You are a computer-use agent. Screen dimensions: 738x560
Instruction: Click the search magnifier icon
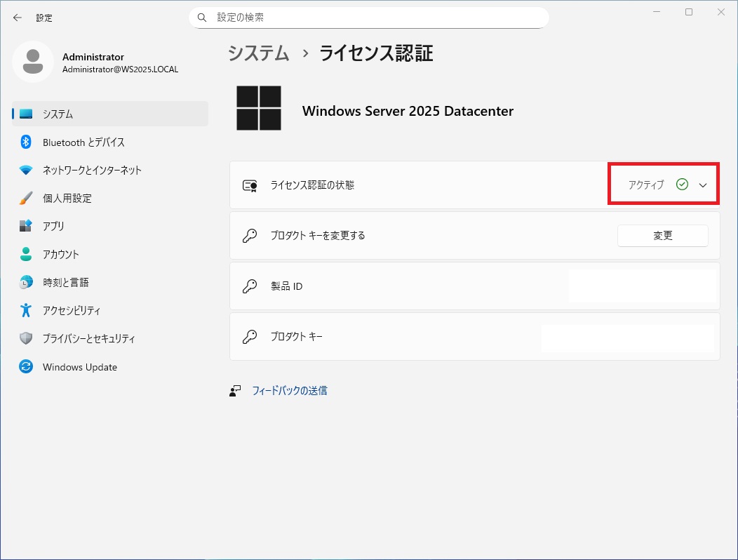(x=202, y=18)
